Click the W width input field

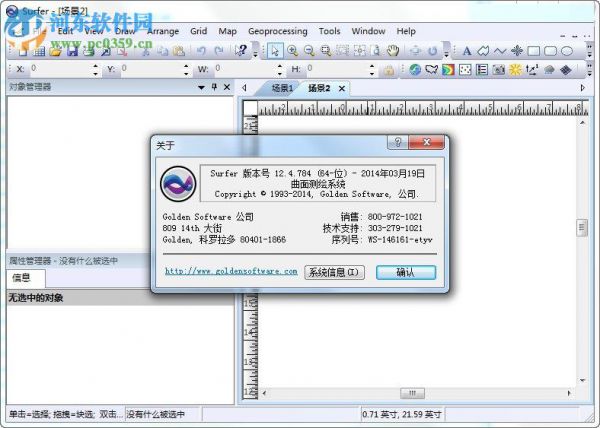tap(245, 69)
